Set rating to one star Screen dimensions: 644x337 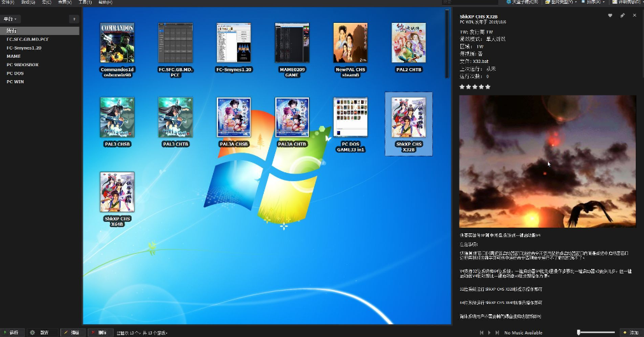tap(462, 86)
